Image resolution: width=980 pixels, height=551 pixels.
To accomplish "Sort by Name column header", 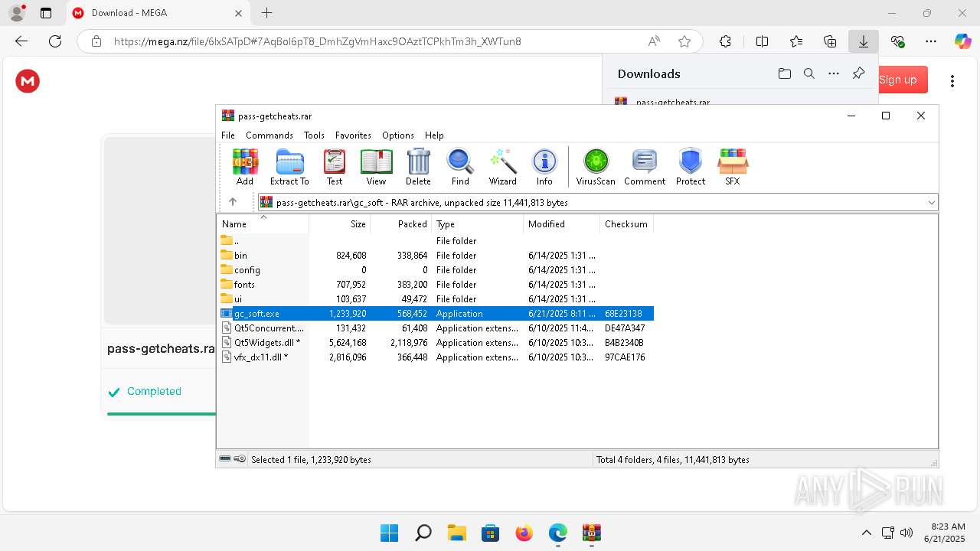I will click(263, 224).
